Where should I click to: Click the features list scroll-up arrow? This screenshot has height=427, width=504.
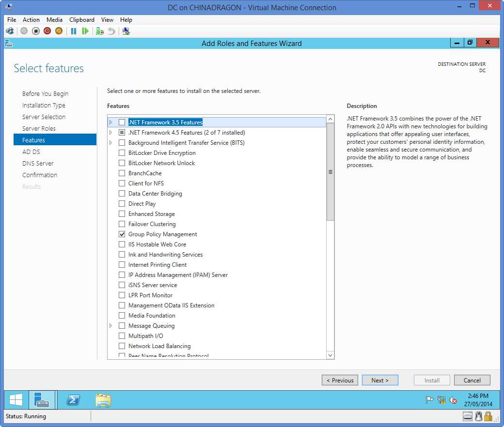(x=330, y=119)
